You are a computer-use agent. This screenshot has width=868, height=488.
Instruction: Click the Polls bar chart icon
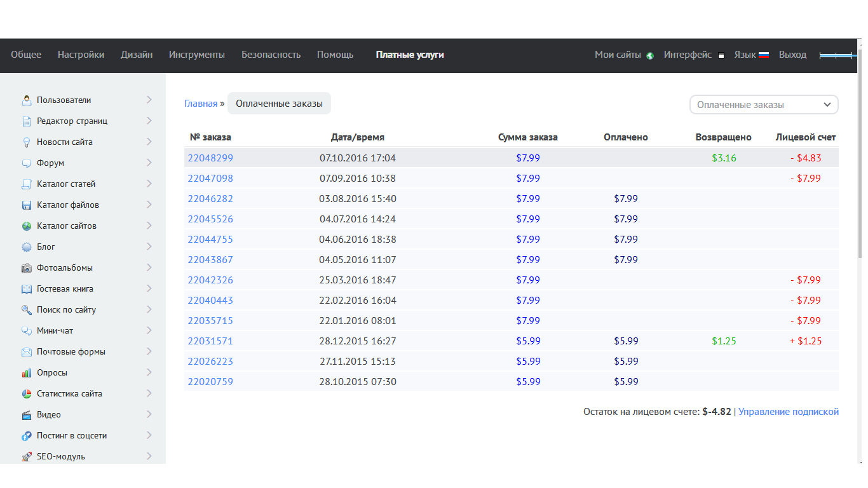[27, 372]
